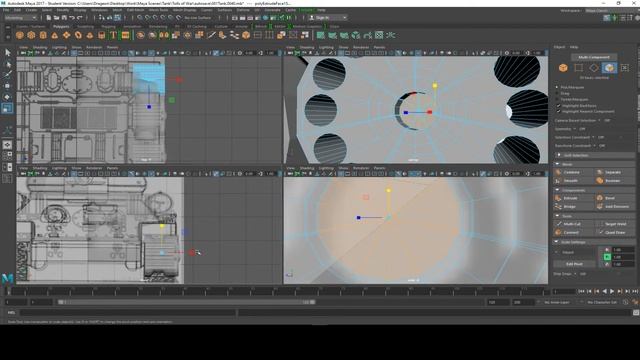
Task: Click Add Divisions in Components section
Action: coord(614,207)
